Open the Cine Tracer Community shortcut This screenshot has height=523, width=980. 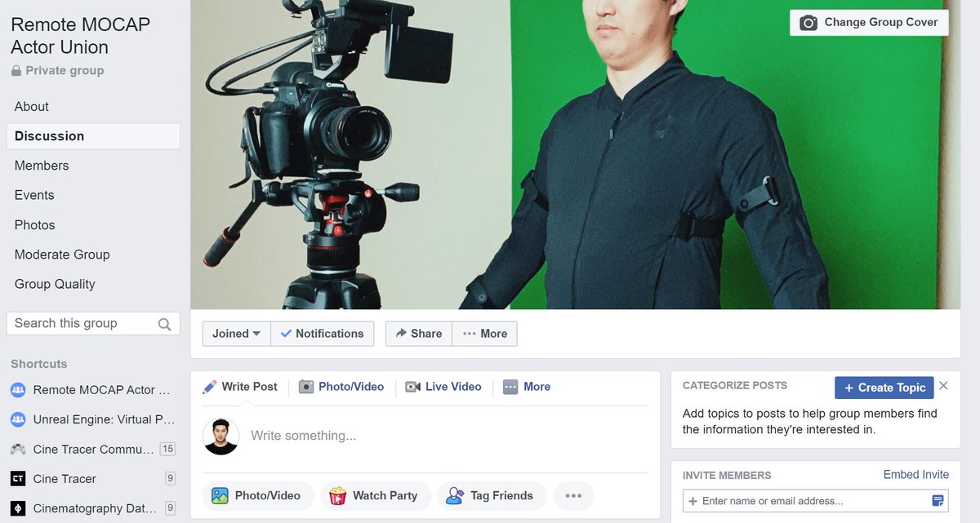[x=19, y=449]
